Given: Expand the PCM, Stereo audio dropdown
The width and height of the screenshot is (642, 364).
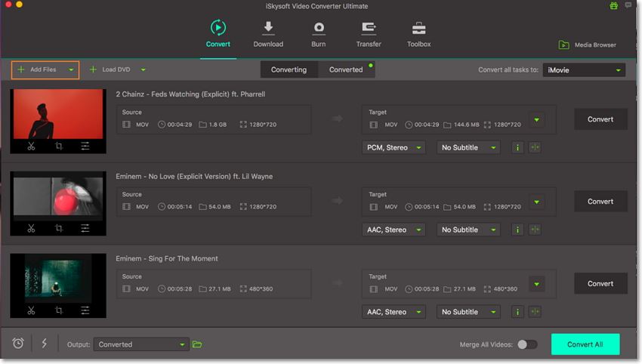Looking at the screenshot, I should [394, 148].
